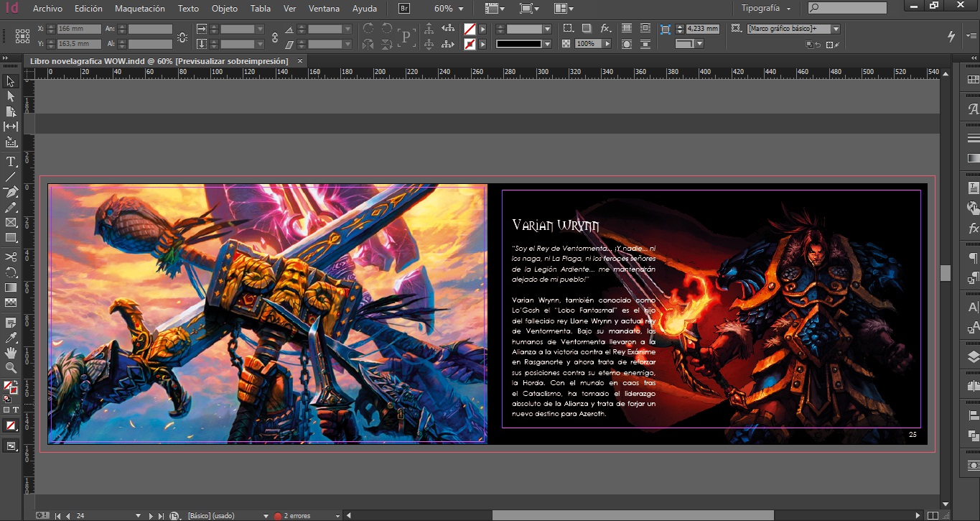
Task: Select the Selection tool arrow
Action: click(11, 81)
